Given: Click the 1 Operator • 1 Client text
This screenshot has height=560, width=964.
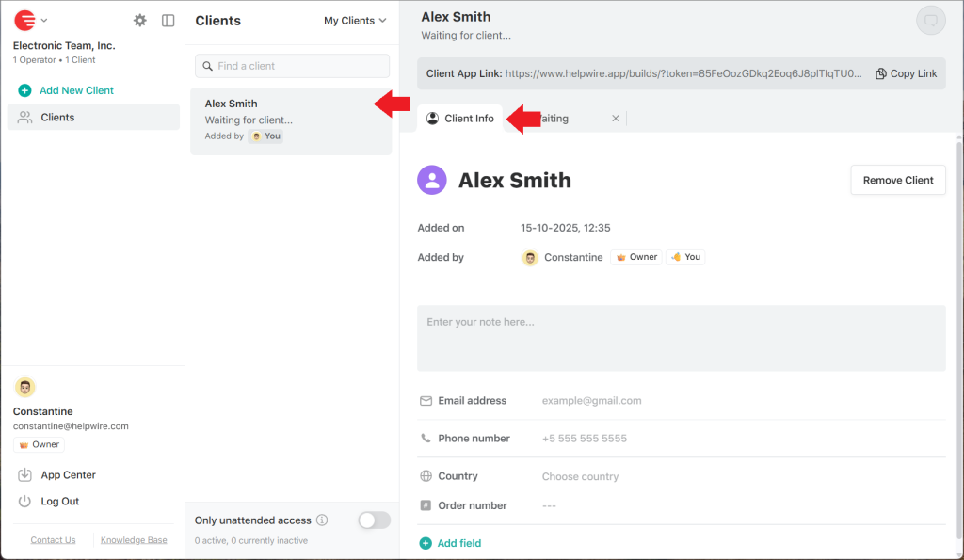Looking at the screenshot, I should point(54,59).
